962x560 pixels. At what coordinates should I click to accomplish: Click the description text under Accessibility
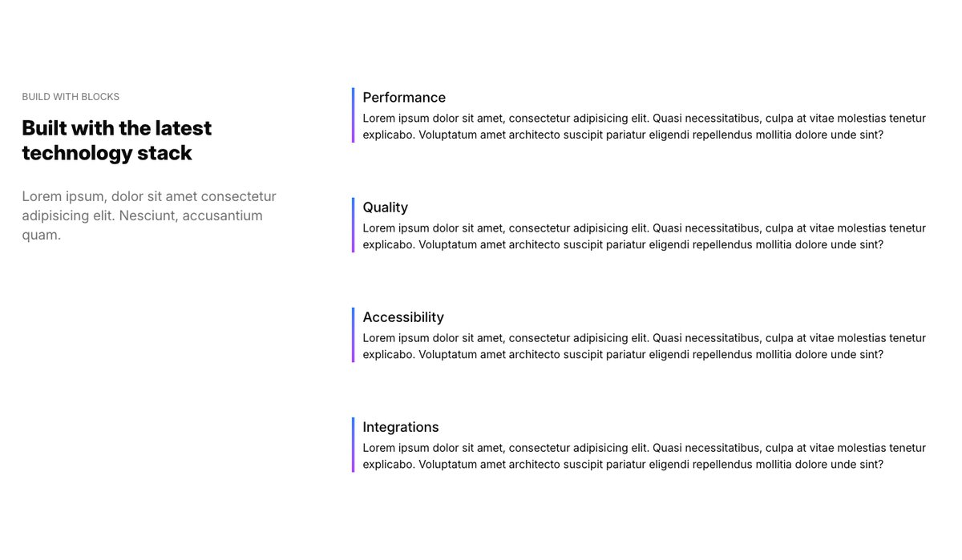tap(645, 346)
